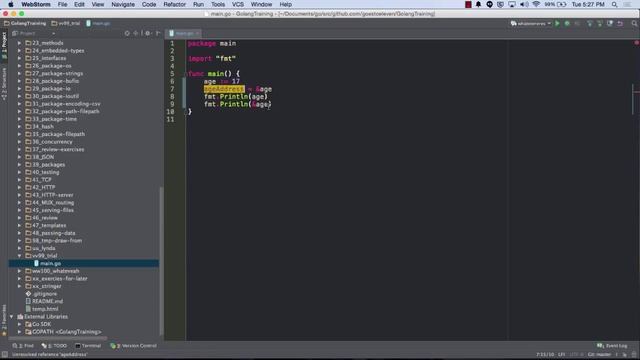The width and height of the screenshot is (640, 360).
Task: Click the Wi-Fi icon in menu bar
Action: (x=536, y=4)
